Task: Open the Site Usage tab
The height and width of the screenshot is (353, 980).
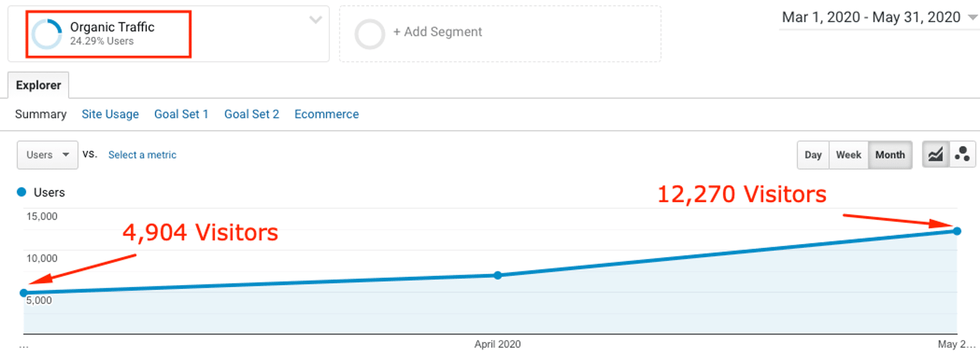Action: (x=110, y=114)
